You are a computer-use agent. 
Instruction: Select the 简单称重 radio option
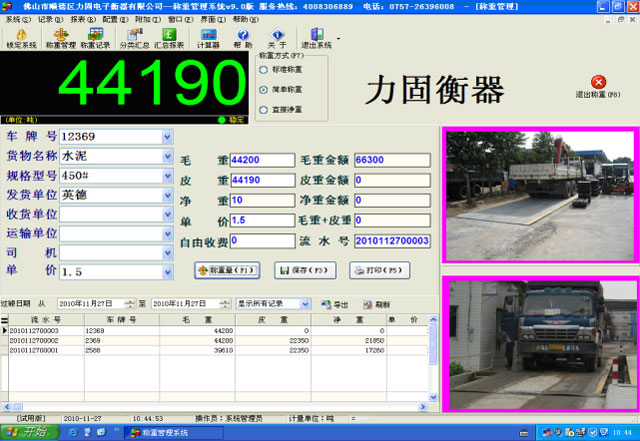pyautogui.click(x=263, y=89)
